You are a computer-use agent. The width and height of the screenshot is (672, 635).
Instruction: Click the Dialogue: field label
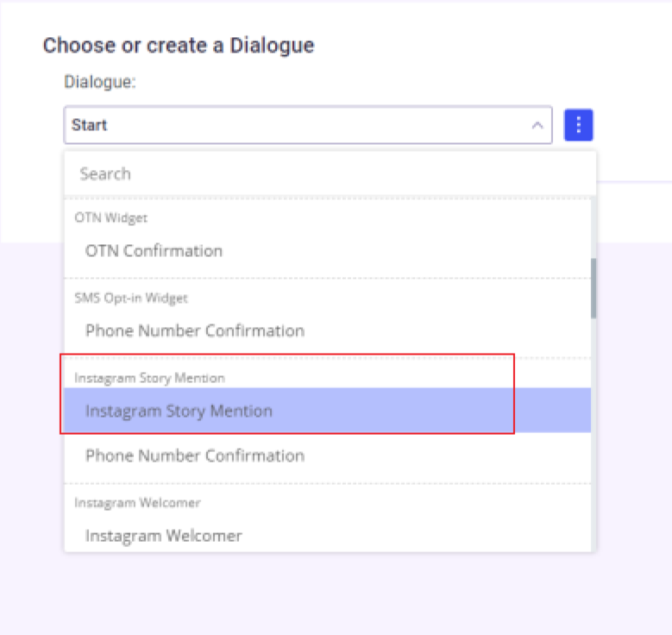(x=100, y=83)
